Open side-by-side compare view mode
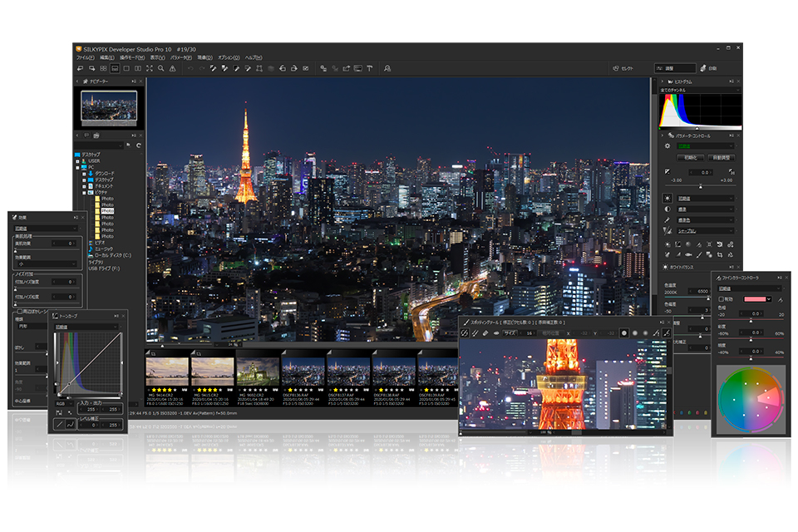Image resolution: width=798 pixels, height=532 pixels. tap(138, 68)
